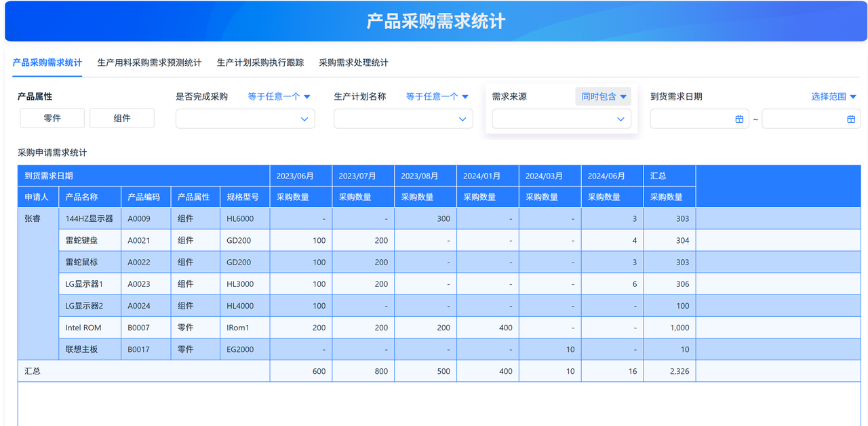Select the LG显示器1 product cell
The width and height of the screenshot is (868, 426).
point(90,284)
